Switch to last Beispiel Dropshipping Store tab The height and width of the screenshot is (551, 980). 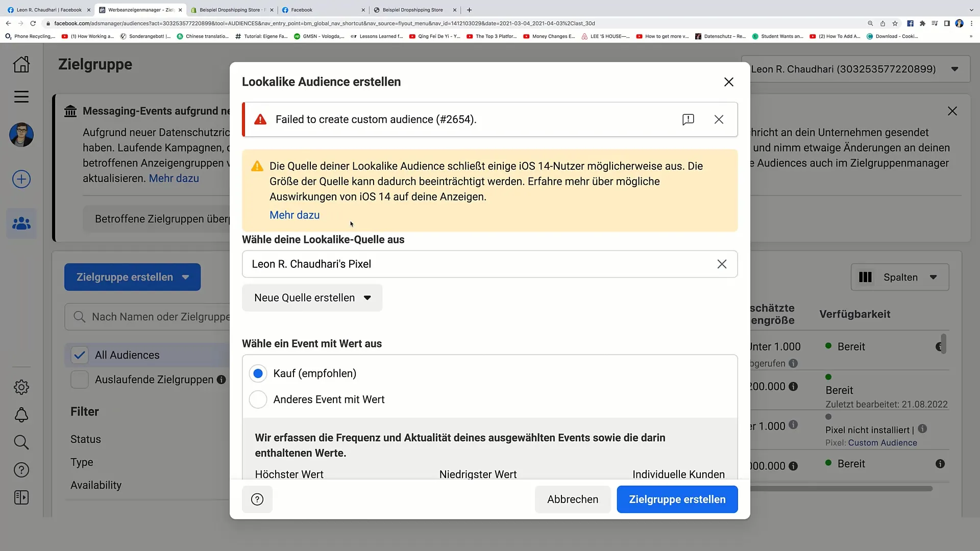point(415,10)
